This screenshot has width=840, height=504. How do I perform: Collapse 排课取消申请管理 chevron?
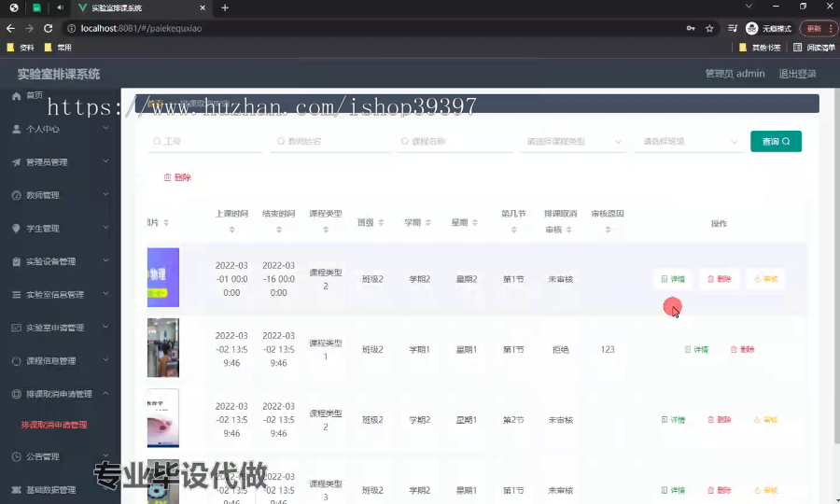click(105, 393)
